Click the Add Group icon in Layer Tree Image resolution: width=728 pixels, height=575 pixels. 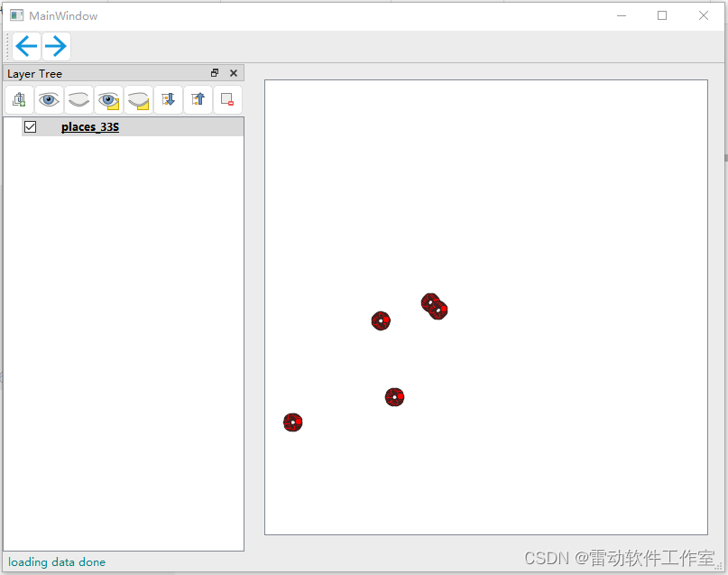[x=20, y=99]
